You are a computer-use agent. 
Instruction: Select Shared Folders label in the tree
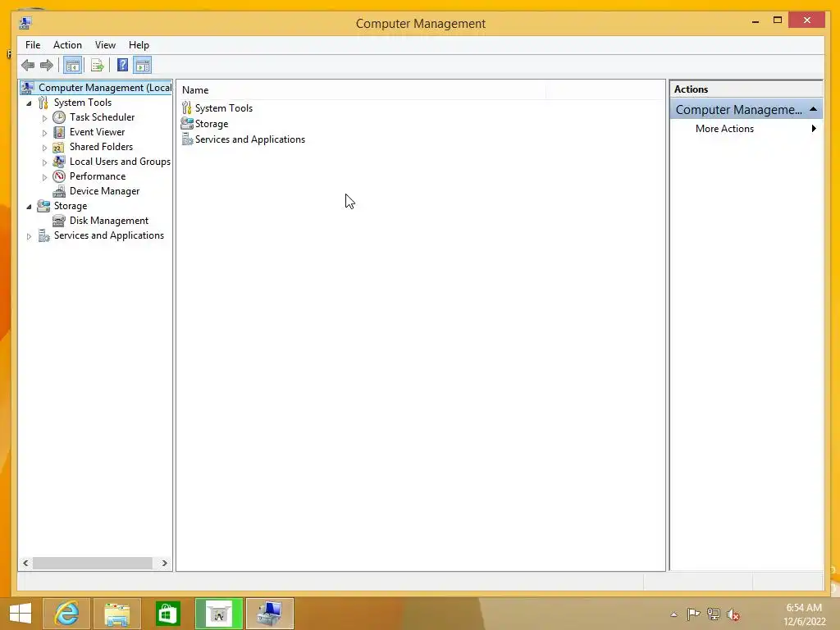tap(101, 147)
